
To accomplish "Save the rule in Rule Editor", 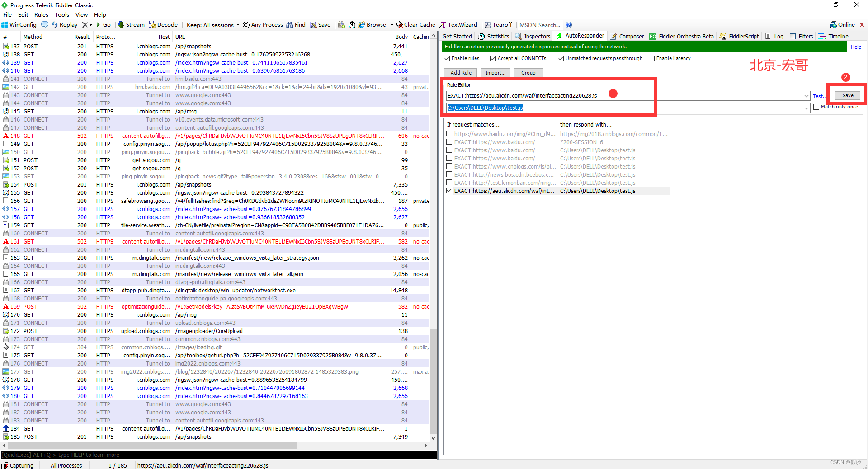I will (848, 95).
